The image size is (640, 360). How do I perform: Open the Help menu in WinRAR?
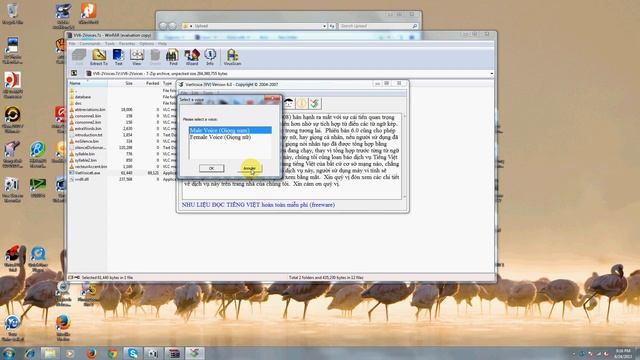tap(162, 43)
